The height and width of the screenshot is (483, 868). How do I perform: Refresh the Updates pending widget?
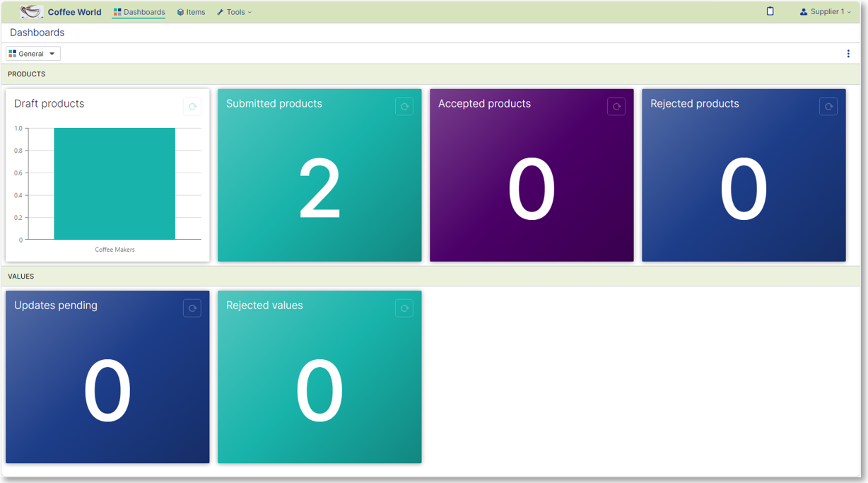(192, 308)
